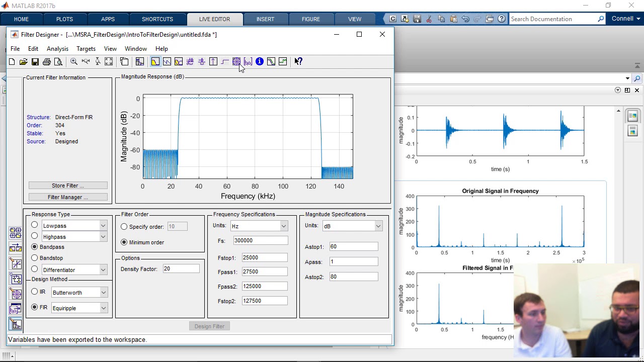The width and height of the screenshot is (644, 362).
Task: Choose the IIR design method
Action: pos(35,292)
